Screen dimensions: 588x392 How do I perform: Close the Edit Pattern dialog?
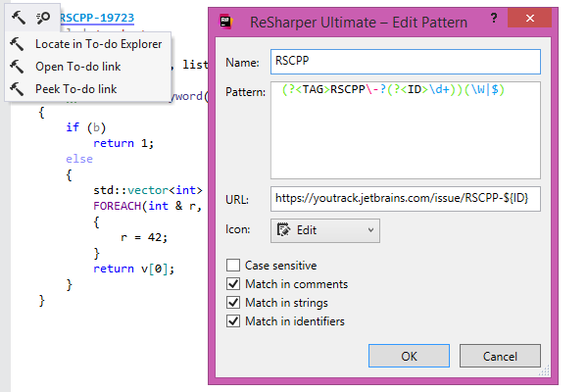pos(529,18)
